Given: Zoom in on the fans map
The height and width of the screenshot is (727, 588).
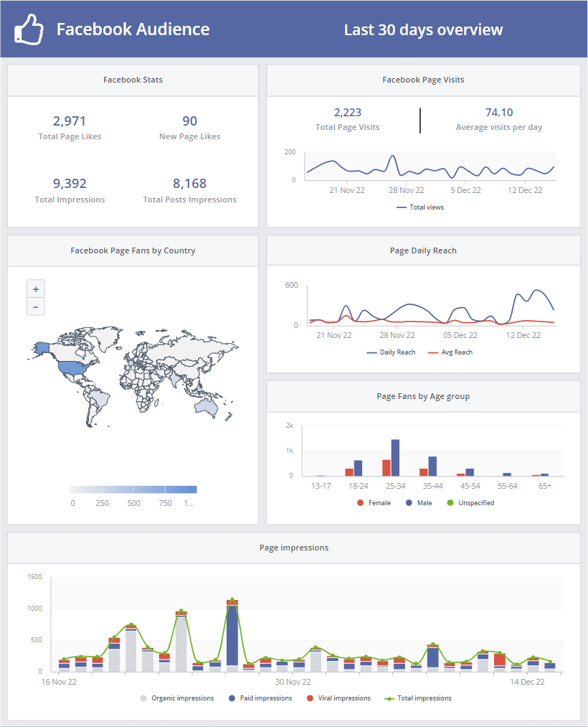Looking at the screenshot, I should [x=36, y=289].
